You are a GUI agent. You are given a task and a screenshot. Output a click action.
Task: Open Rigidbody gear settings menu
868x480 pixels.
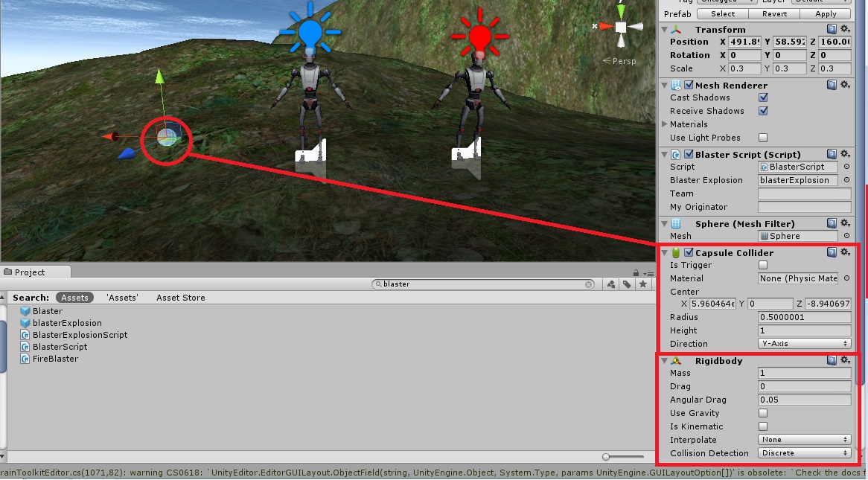pos(846,360)
